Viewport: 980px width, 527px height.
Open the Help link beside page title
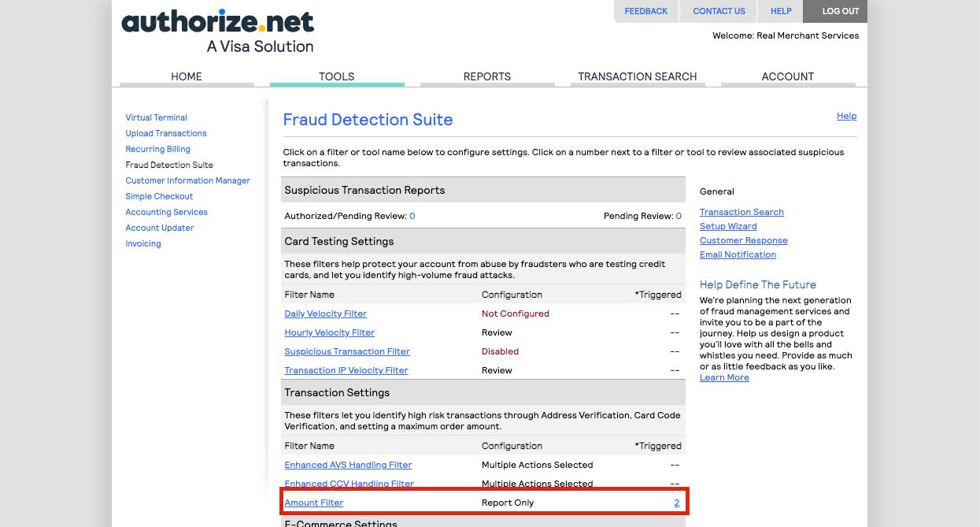[x=846, y=116]
